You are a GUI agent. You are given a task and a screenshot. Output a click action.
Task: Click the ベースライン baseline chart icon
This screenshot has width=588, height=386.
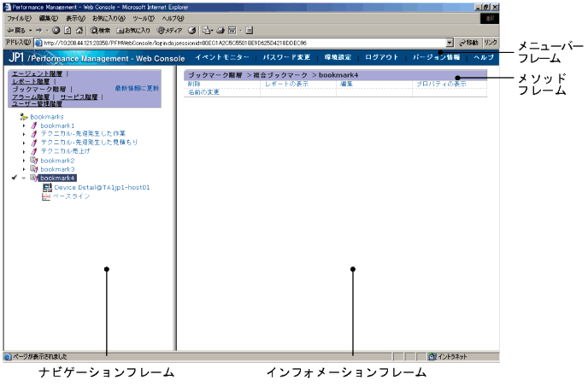pos(46,196)
